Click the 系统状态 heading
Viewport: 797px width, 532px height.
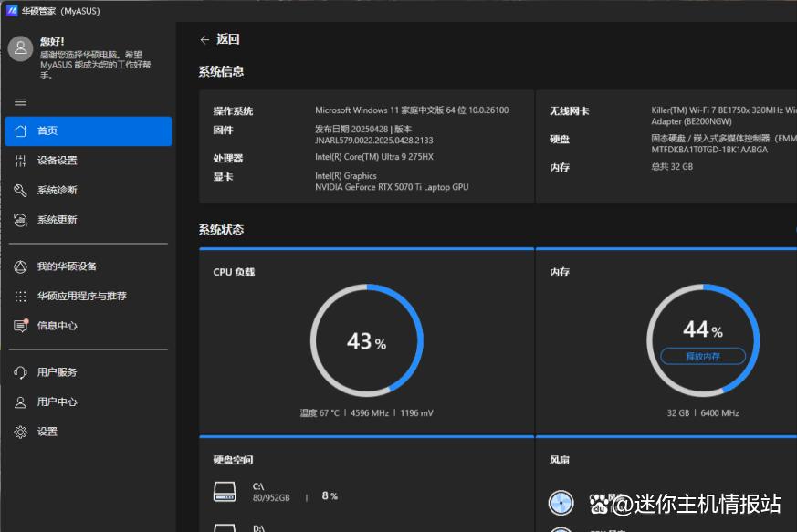[221, 230]
